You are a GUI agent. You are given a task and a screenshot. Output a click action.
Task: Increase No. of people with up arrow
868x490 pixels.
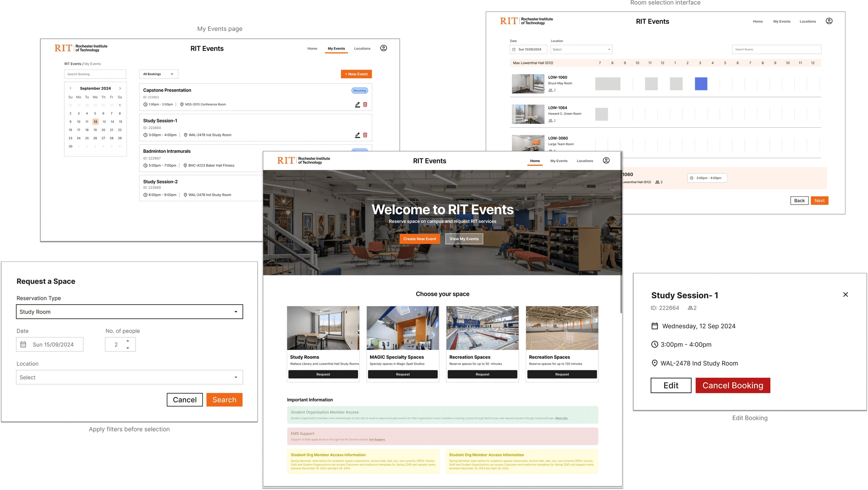pos(128,341)
